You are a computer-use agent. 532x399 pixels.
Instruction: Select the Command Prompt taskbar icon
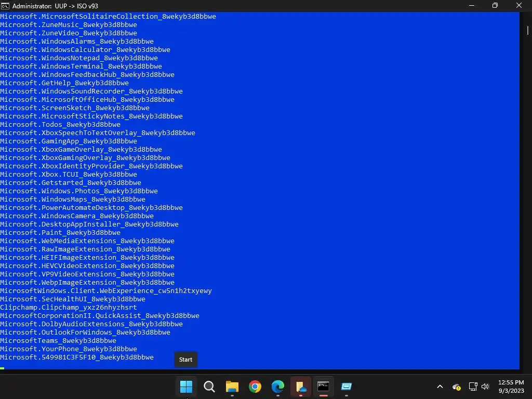[x=323, y=387]
